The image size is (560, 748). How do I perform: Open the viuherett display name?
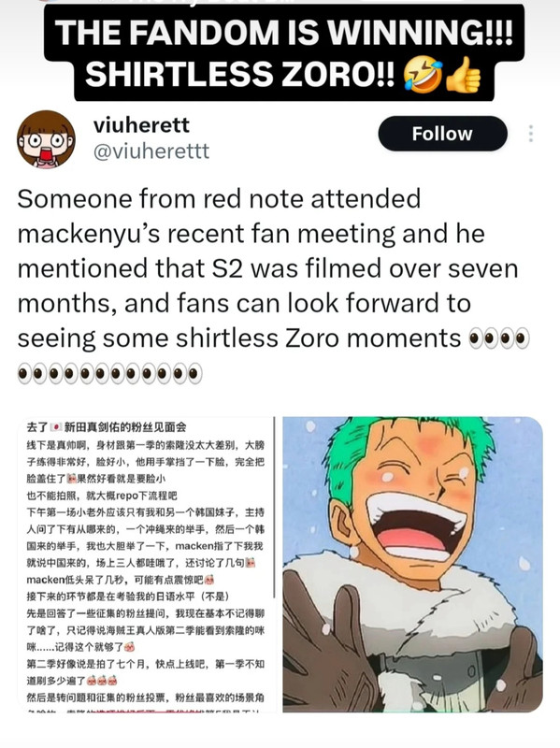click(x=141, y=125)
